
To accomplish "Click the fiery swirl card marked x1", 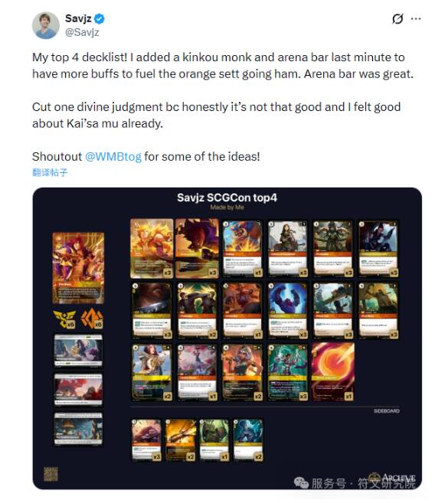I will [x=333, y=372].
